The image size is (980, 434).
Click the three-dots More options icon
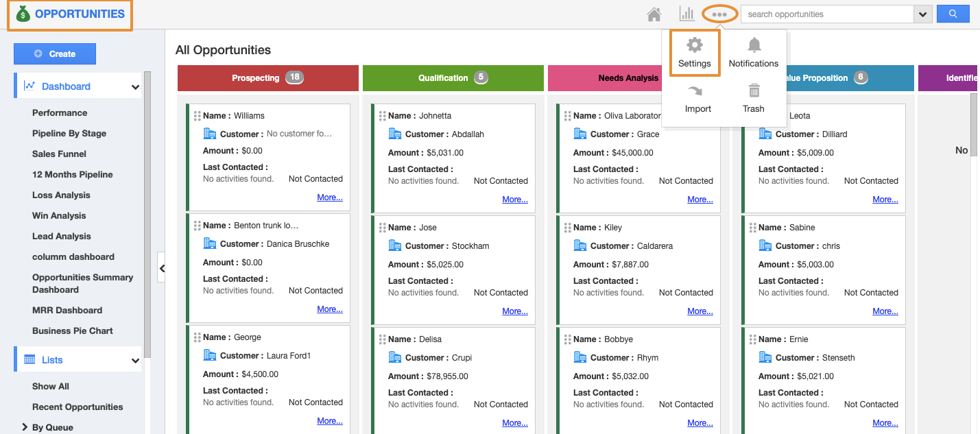point(719,14)
